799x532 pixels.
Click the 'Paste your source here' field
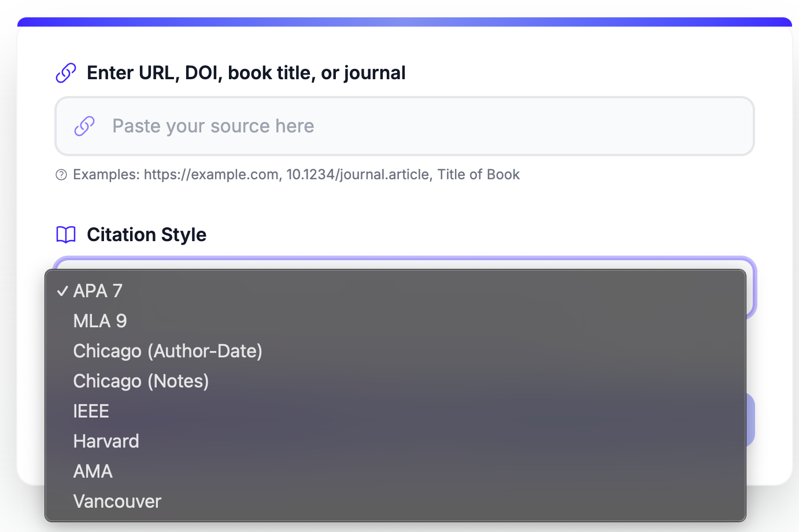(405, 126)
